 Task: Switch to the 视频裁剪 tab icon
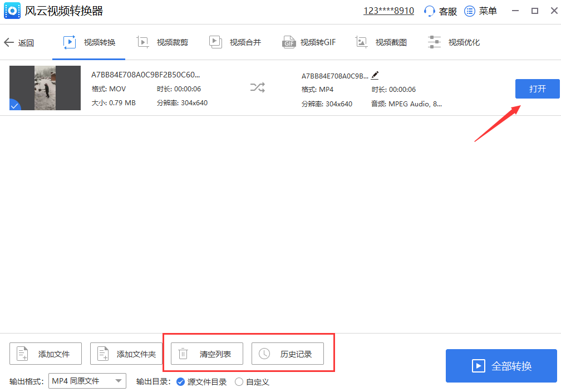[144, 42]
